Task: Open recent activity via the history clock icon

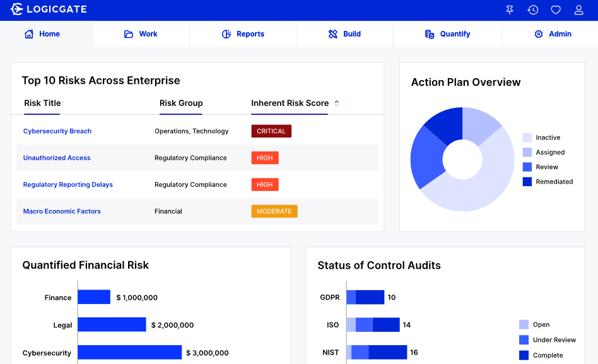Action: [x=533, y=9]
